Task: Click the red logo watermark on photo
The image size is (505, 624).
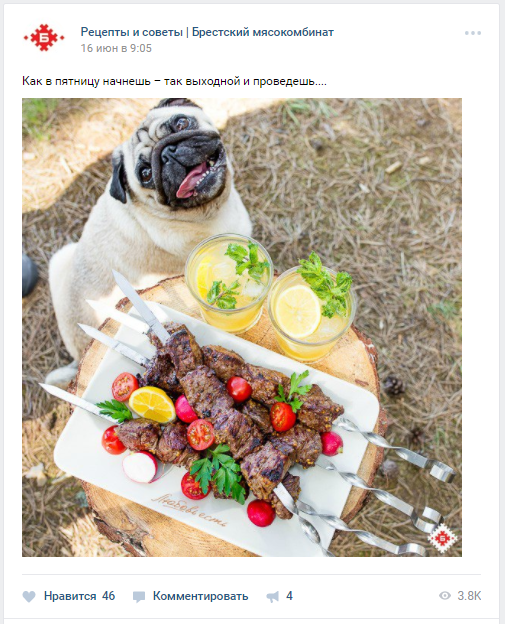Action: coord(442,538)
